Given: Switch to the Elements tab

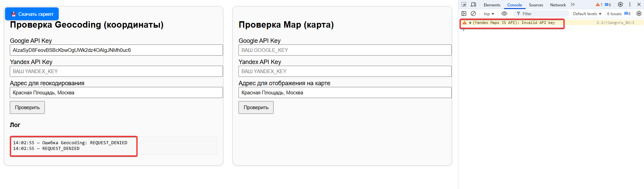Looking at the screenshot, I should (492, 5).
